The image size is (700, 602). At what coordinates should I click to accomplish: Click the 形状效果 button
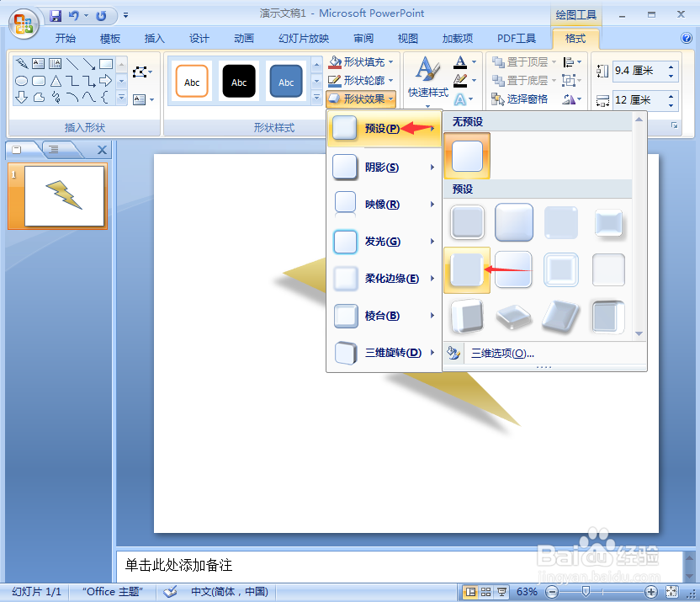(x=361, y=99)
